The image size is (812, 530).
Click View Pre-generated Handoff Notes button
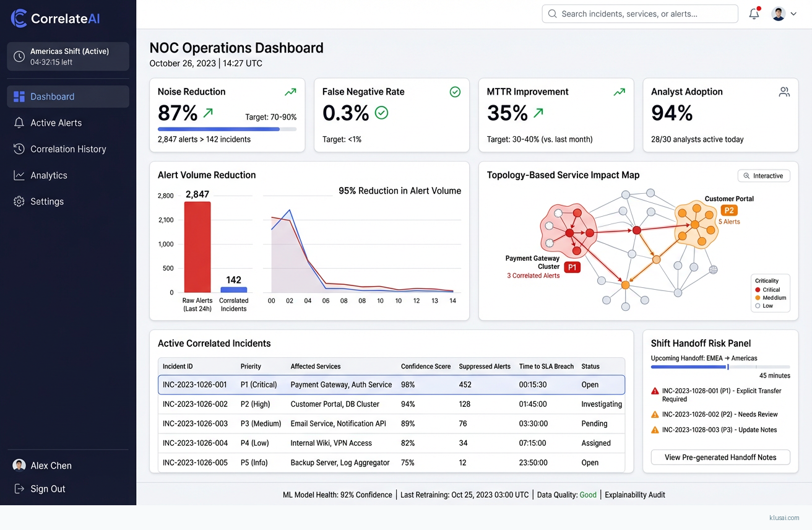(x=720, y=458)
